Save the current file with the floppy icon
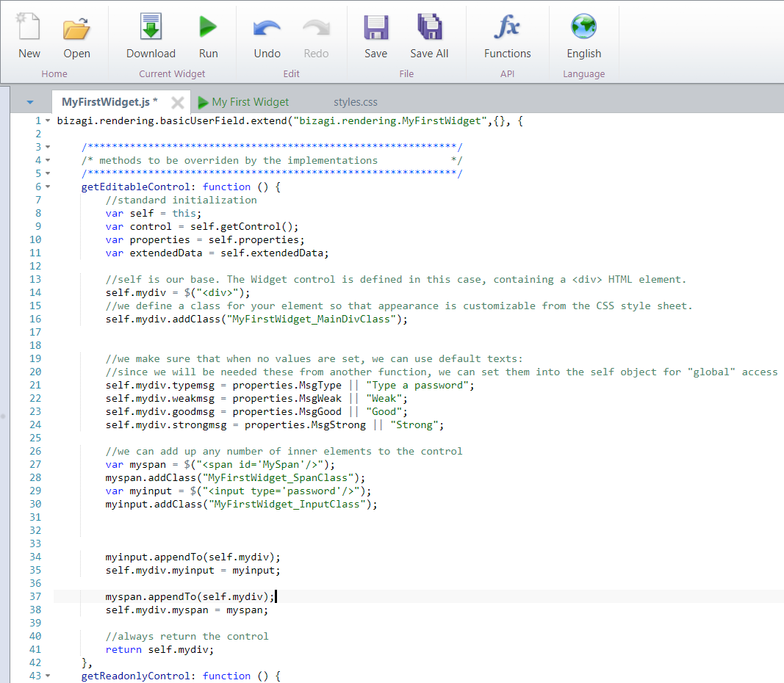 tap(375, 27)
